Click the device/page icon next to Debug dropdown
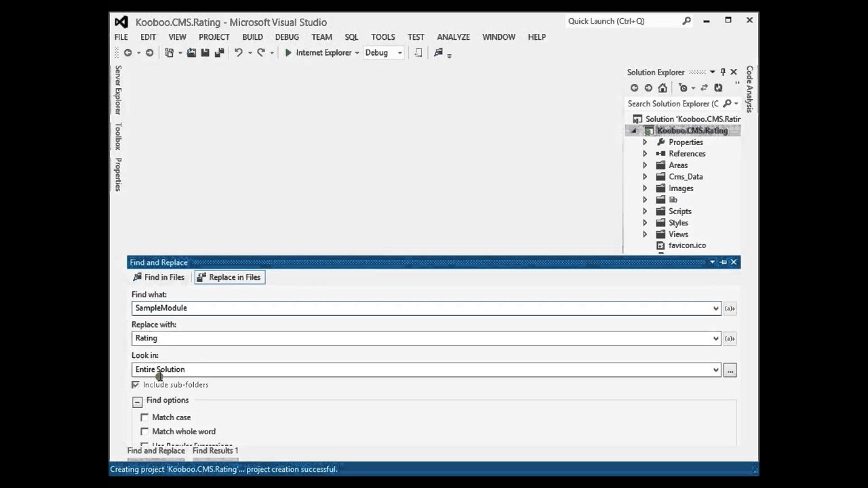 pyautogui.click(x=418, y=53)
